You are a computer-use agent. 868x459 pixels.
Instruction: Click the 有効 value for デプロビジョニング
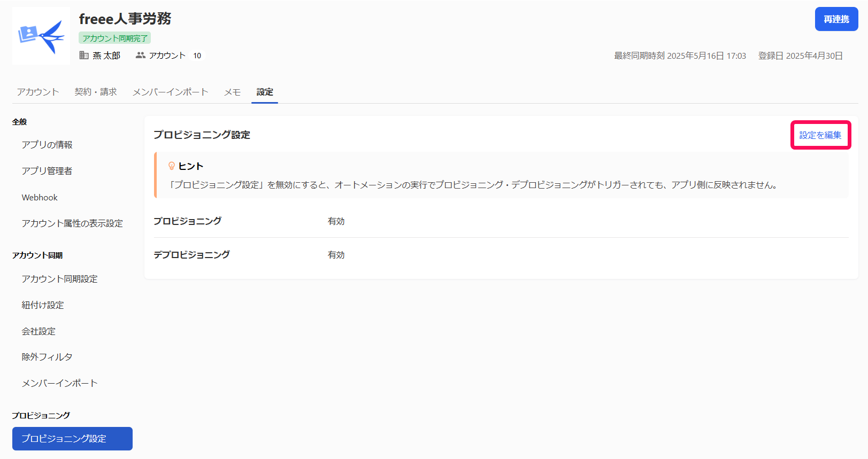(336, 255)
